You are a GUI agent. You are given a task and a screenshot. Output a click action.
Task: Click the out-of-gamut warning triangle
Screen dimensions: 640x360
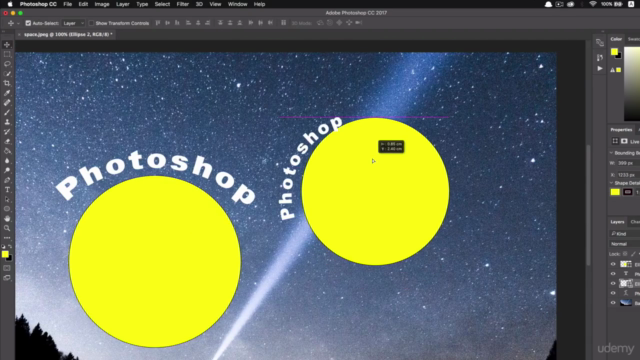coord(612,70)
